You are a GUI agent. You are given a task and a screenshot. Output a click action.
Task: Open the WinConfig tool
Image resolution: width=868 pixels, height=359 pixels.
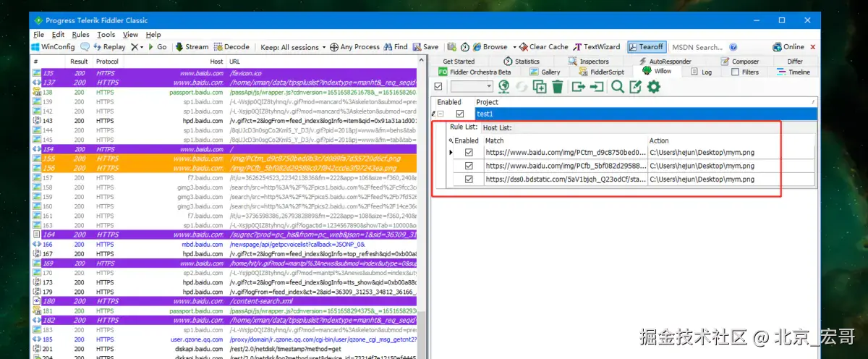click(54, 47)
